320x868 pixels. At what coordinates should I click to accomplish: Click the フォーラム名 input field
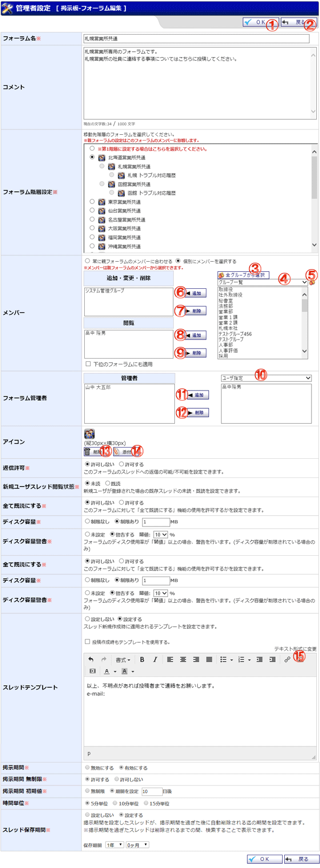coord(196,38)
